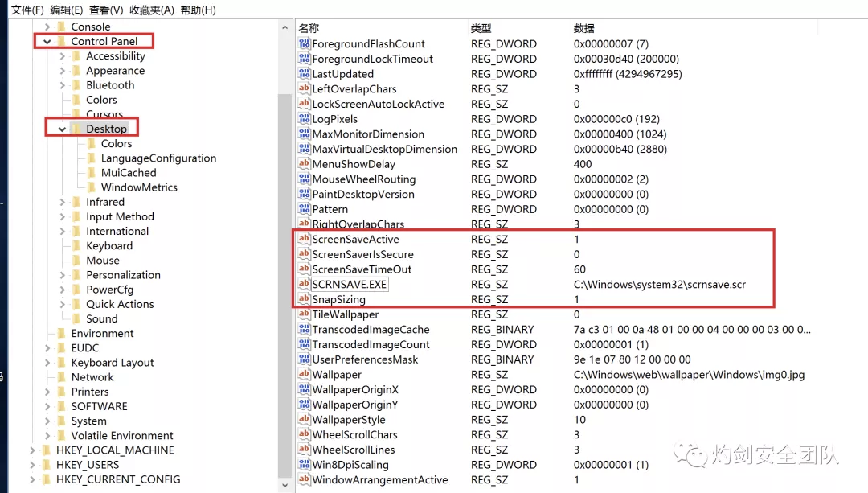Click the Accessibility folder icon
868x493 pixels.
[x=76, y=56]
